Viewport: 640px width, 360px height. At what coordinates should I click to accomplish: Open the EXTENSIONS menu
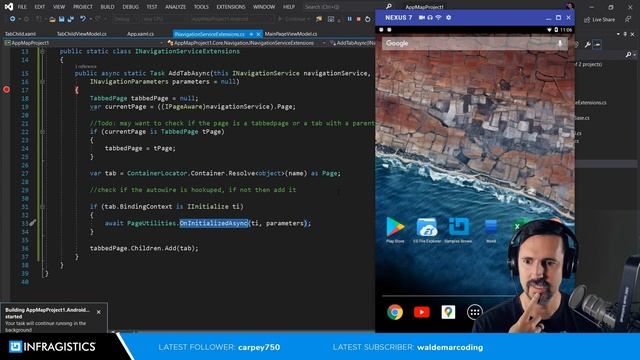click(x=231, y=7)
